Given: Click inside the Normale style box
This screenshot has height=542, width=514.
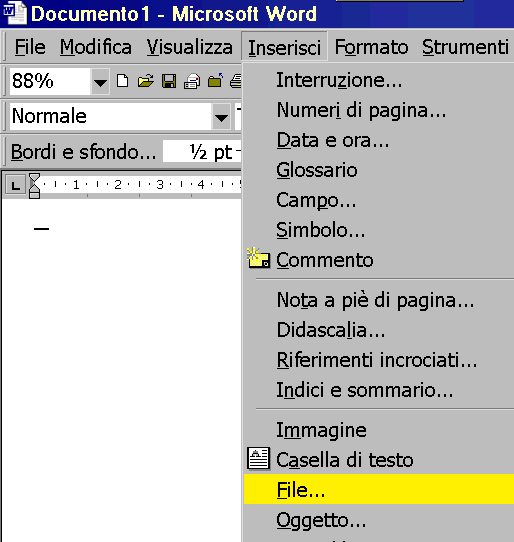Looking at the screenshot, I should click(x=111, y=117).
